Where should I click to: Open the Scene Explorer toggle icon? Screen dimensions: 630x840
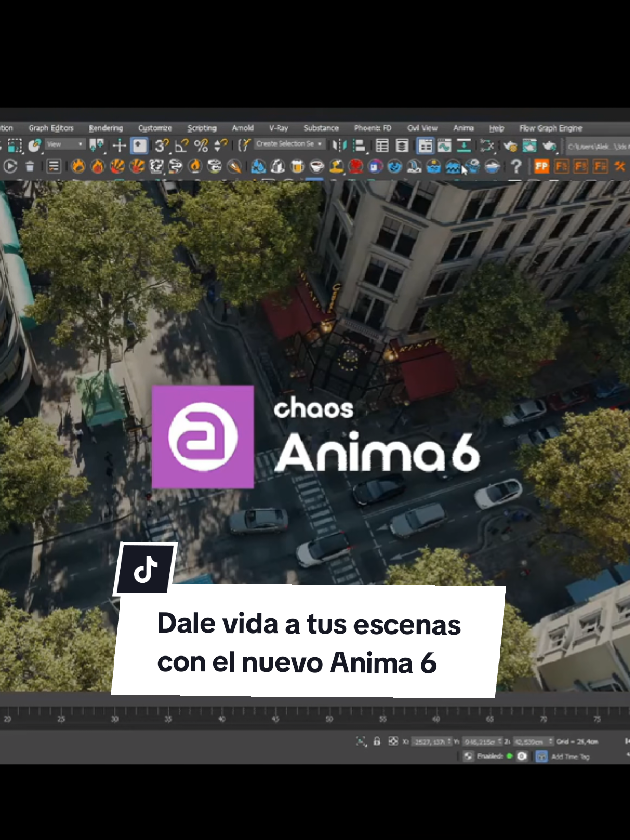pos(382,146)
